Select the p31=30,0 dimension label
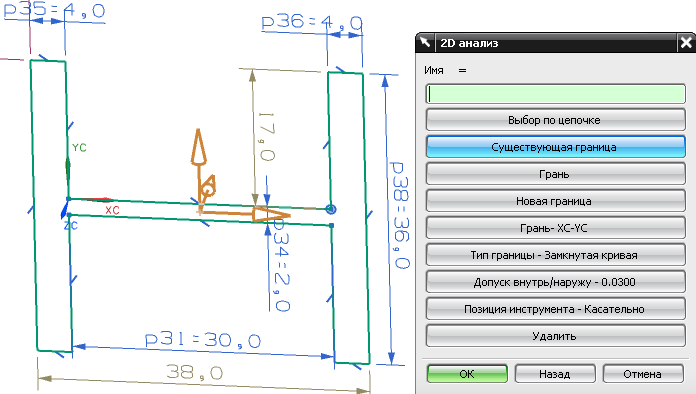 point(203,340)
